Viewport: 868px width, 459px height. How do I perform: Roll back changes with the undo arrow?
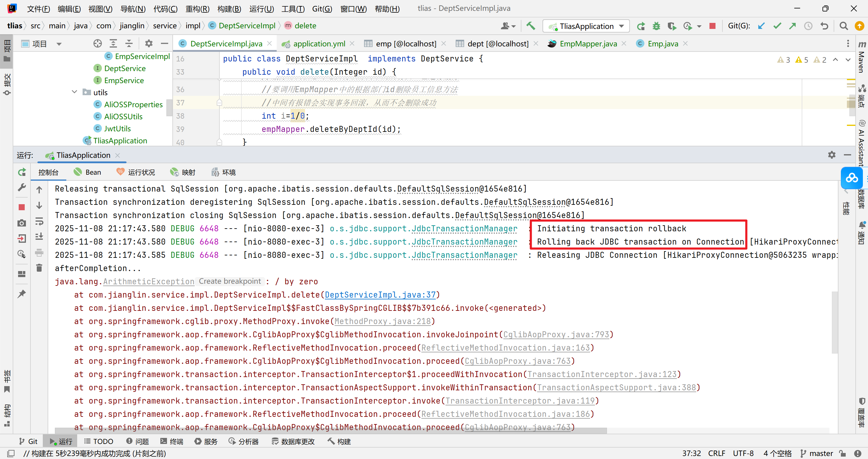pos(824,26)
